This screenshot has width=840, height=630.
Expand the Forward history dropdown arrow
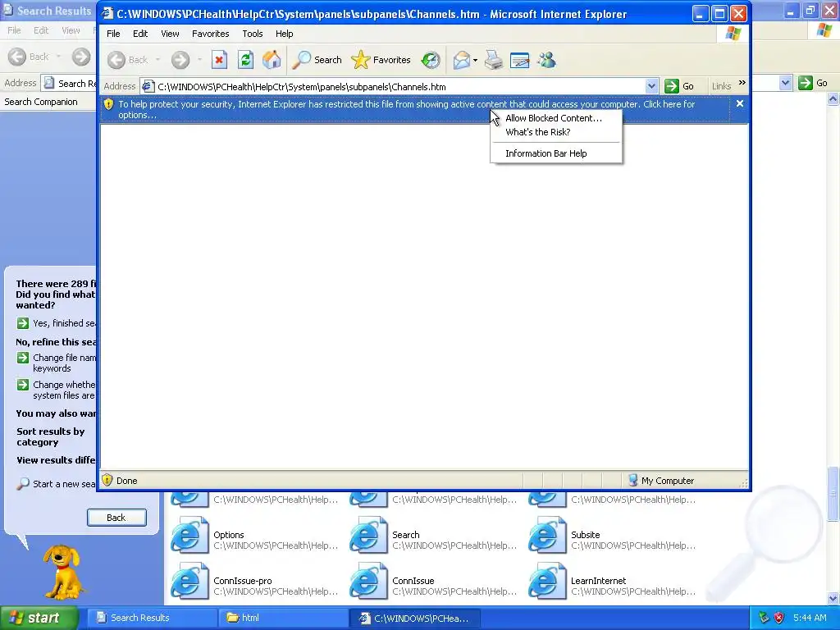pos(199,59)
